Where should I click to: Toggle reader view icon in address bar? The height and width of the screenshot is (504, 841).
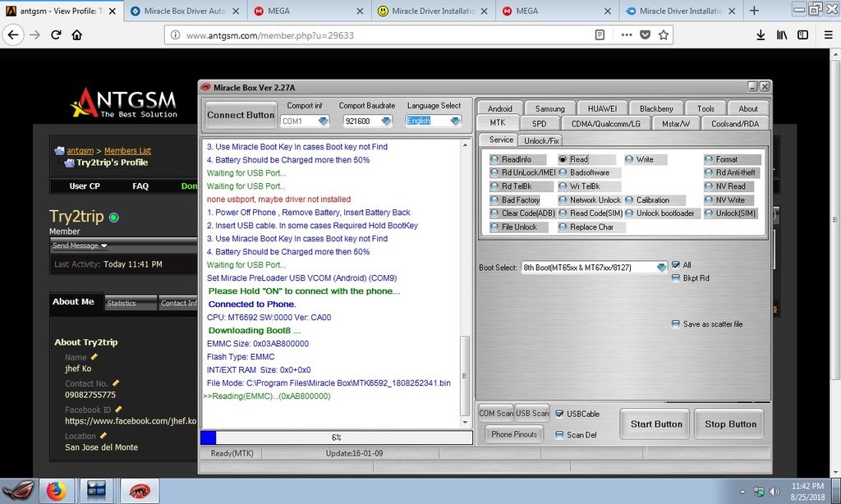click(x=600, y=35)
